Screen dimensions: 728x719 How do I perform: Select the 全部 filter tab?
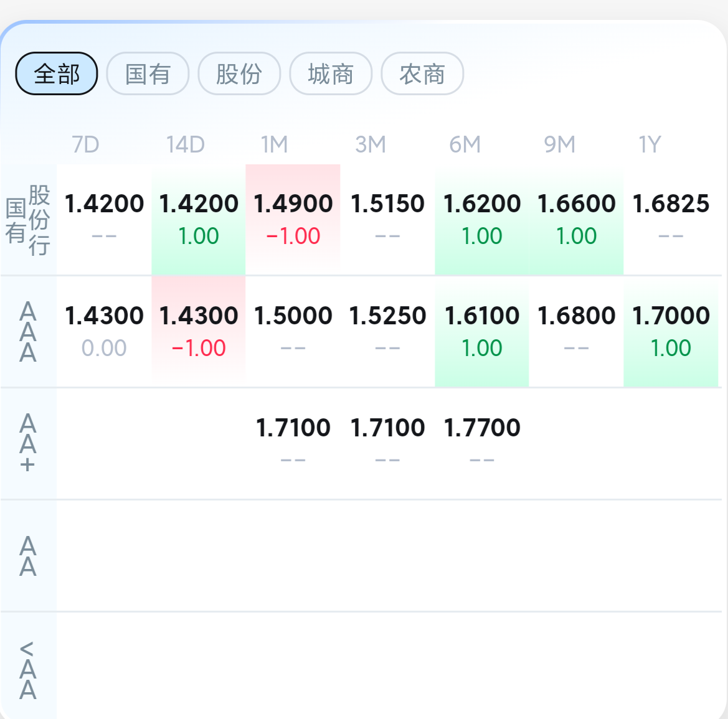tap(57, 74)
